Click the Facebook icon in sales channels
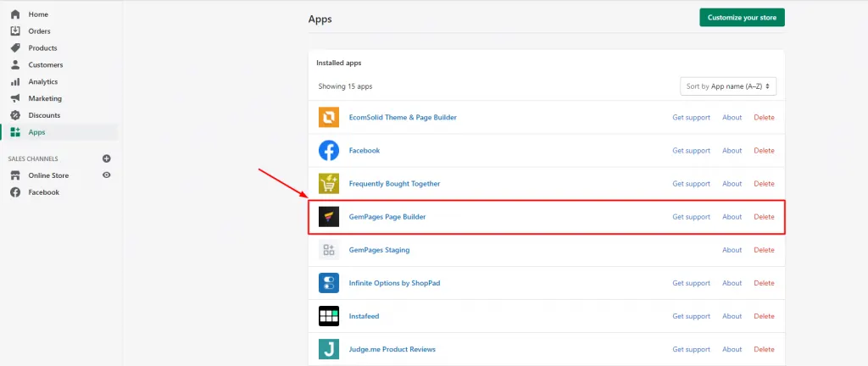The image size is (868, 366). click(x=15, y=192)
